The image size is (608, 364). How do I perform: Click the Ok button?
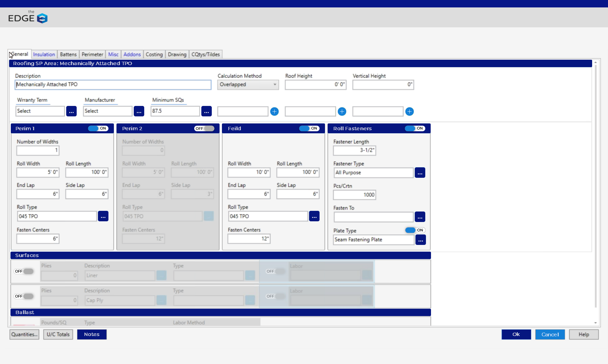(516, 334)
